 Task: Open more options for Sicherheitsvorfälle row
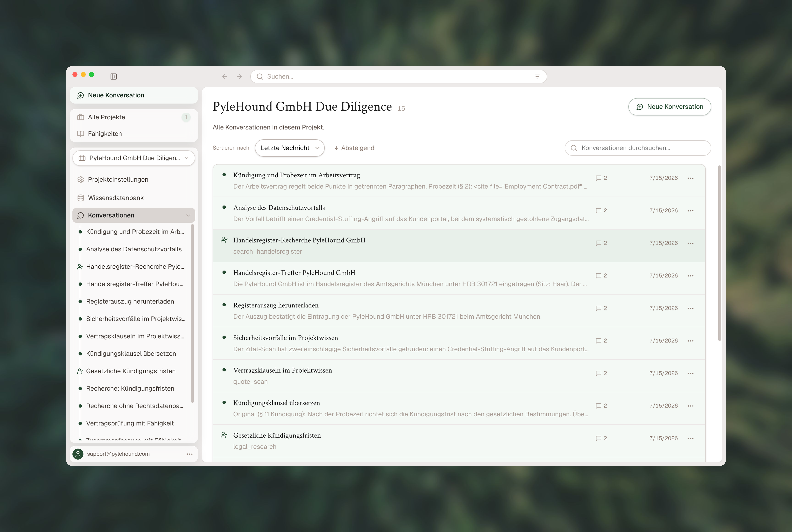tap(691, 341)
